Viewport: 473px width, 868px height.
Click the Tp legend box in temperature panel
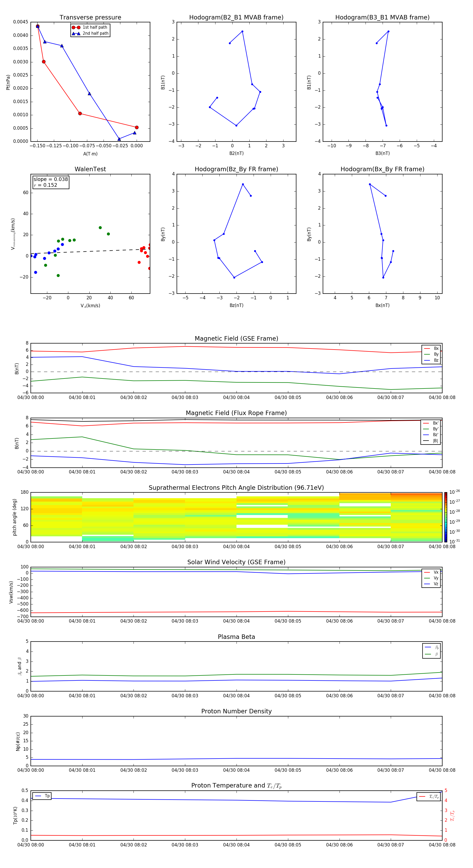[x=42, y=796]
